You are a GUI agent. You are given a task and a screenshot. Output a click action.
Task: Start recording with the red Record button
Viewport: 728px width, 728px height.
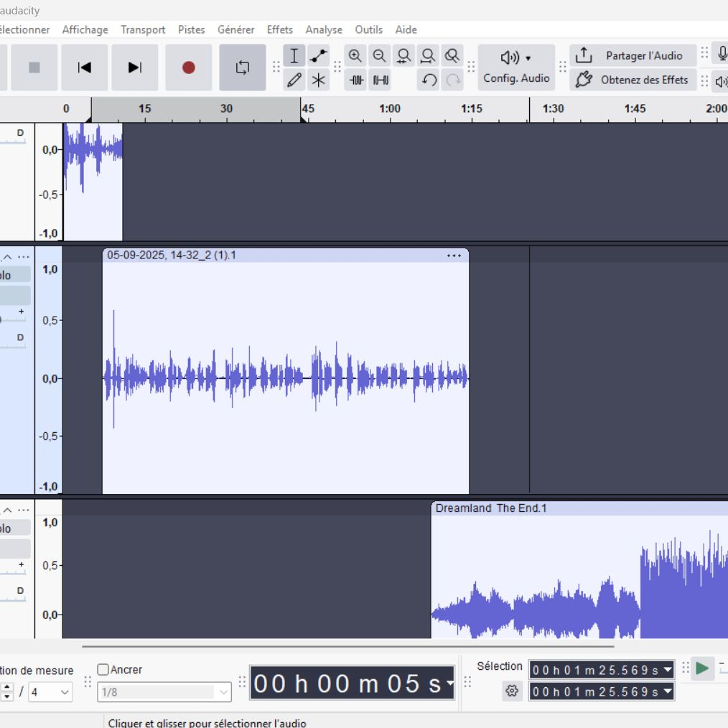188,67
